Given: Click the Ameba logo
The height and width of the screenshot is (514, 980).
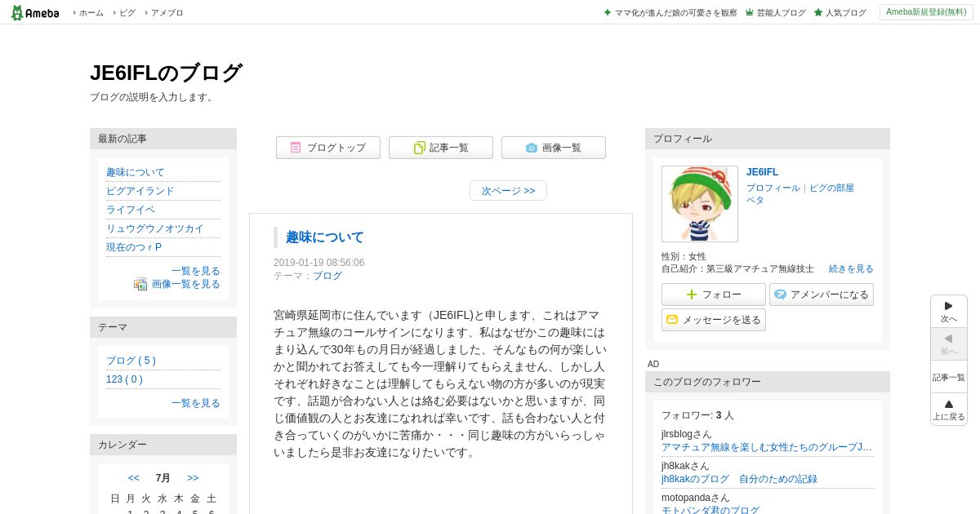Looking at the screenshot, I should coord(35,12).
